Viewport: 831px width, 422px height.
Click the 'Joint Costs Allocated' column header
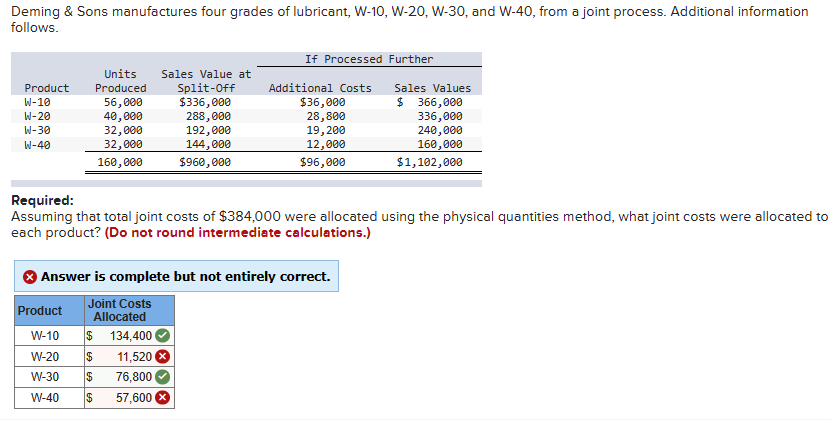(x=129, y=311)
